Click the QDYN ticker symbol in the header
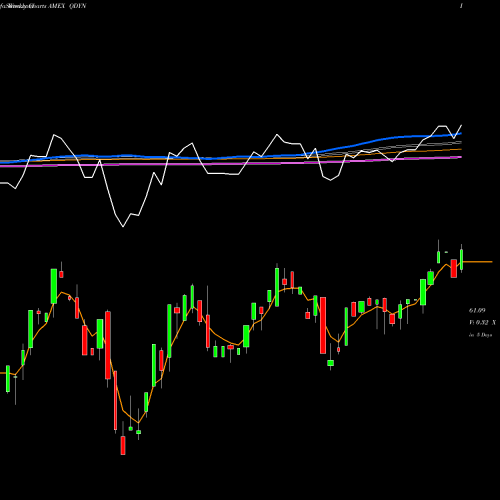This screenshot has height=500, width=500. pyautogui.click(x=77, y=6)
